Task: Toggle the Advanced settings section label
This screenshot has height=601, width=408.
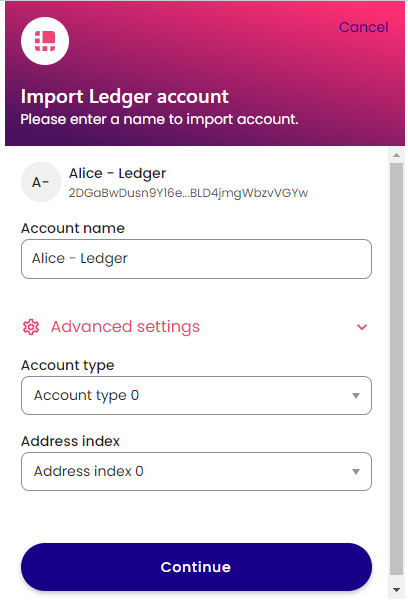Action: click(125, 327)
